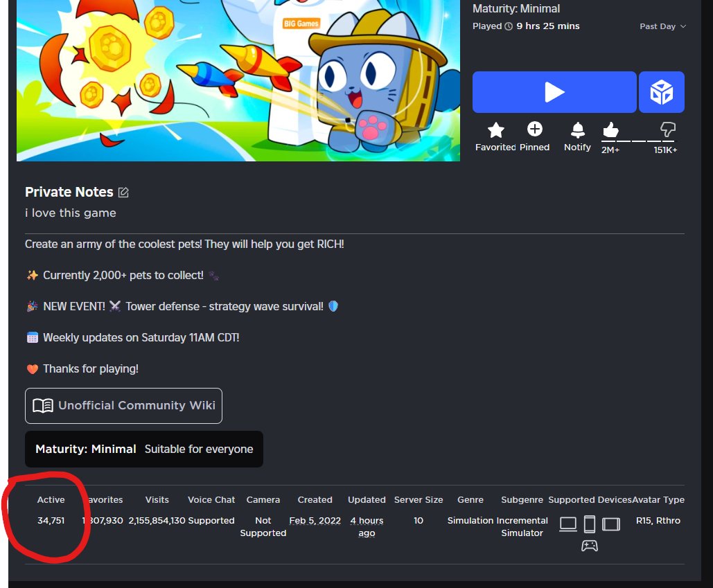Click the clock icon beside Played
713x588 pixels.
point(509,26)
